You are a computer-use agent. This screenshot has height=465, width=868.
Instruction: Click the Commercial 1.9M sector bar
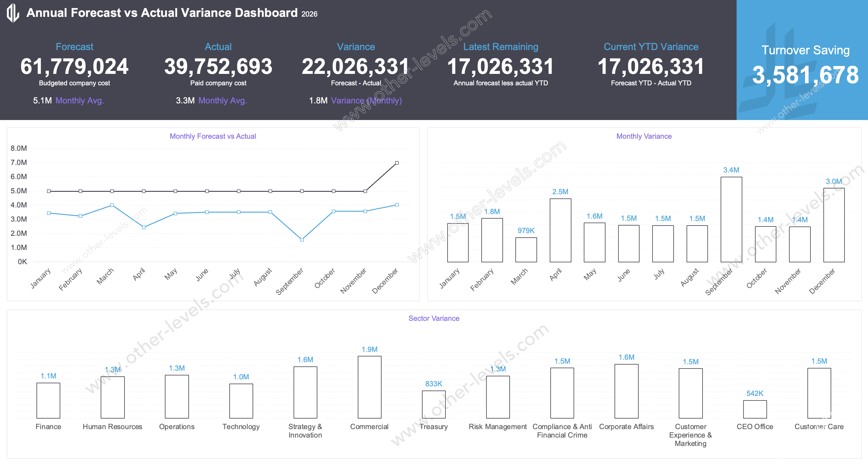369,388
